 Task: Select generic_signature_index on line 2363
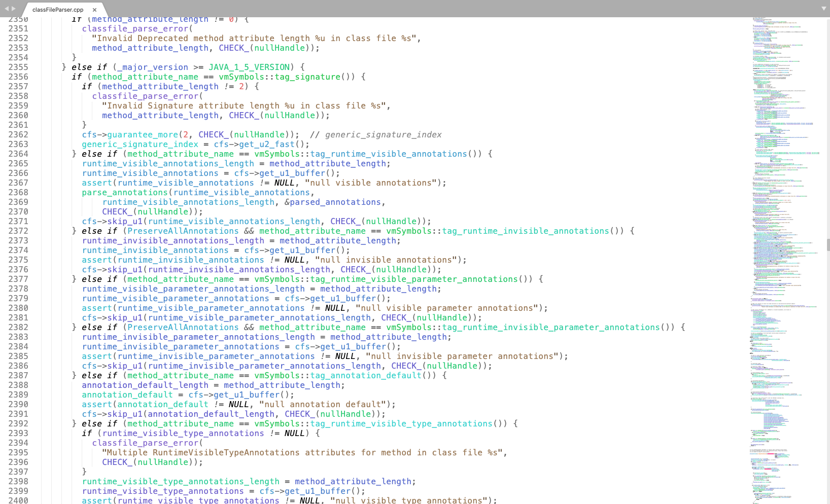tap(140, 144)
